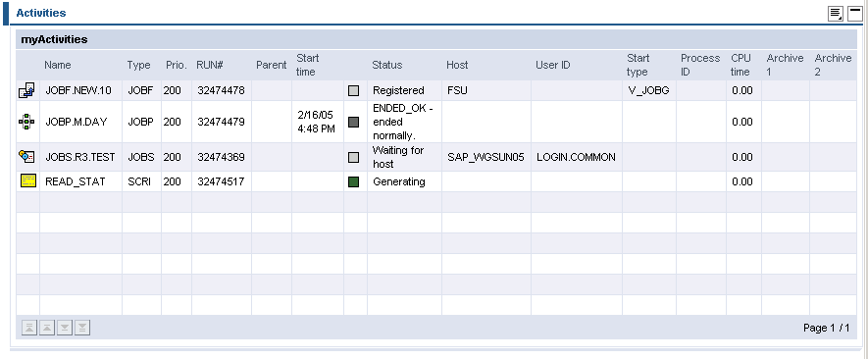This screenshot has width=868, height=359.
Task: Click dark gray ENDED_OK status swatch
Action: pyautogui.click(x=353, y=122)
